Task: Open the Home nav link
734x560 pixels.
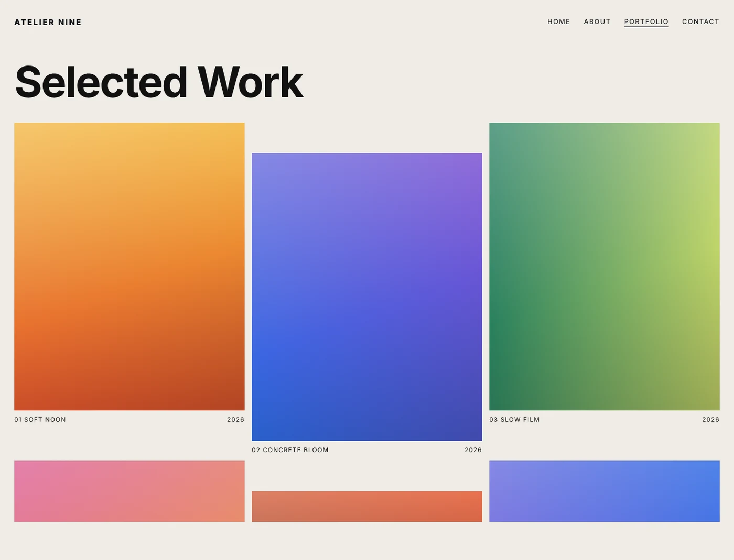Action: 558,22
